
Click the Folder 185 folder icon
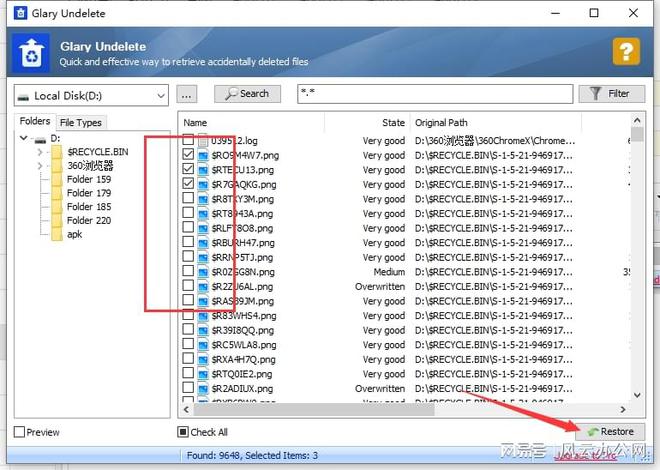click(x=57, y=207)
